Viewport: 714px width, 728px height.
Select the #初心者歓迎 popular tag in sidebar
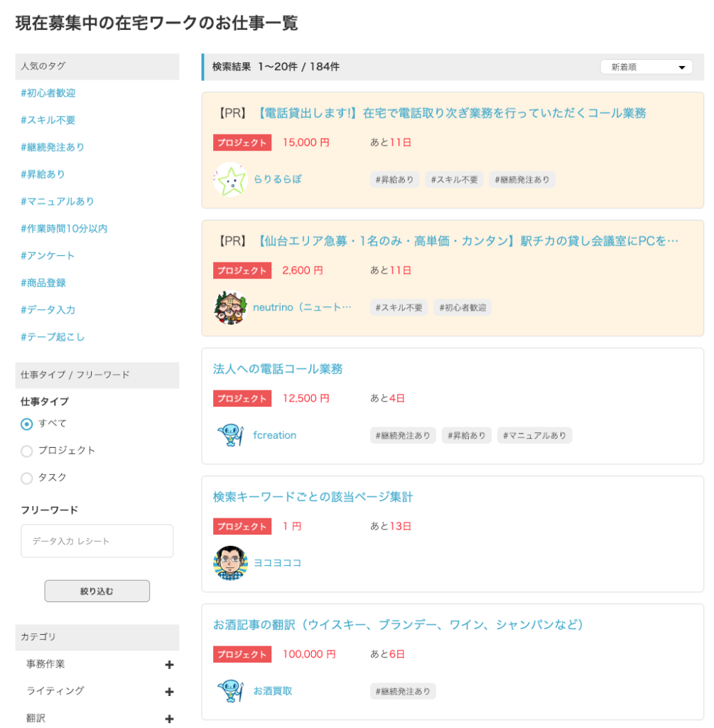pyautogui.click(x=48, y=93)
